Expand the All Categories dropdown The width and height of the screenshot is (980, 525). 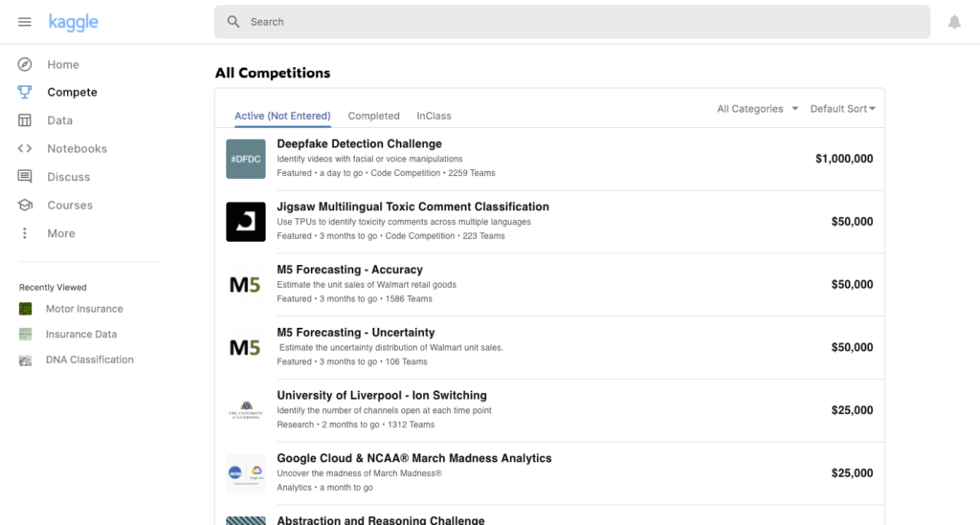click(758, 109)
